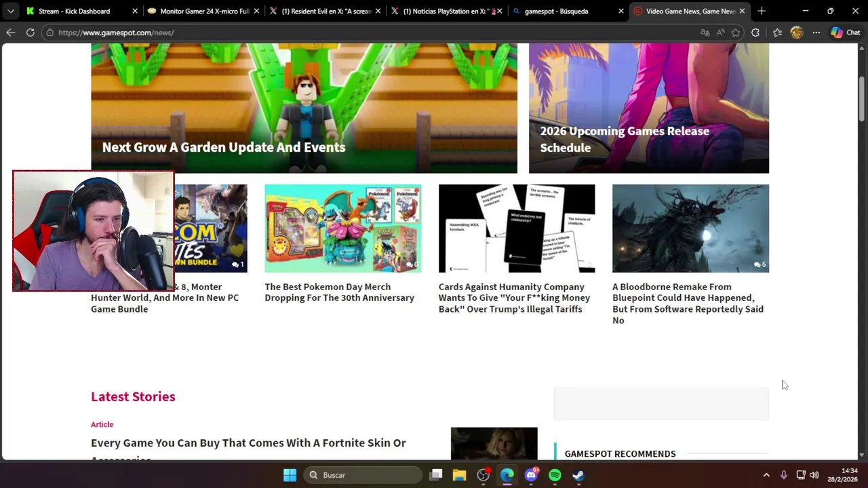
Task: Open Cards Against Humanity card thumbnail
Action: pyautogui.click(x=517, y=228)
